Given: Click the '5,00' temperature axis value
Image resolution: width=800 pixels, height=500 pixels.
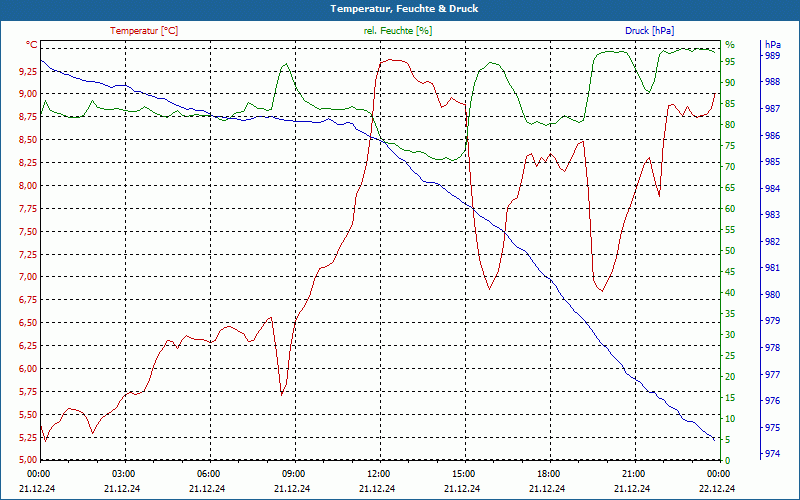Looking at the screenshot, I should pyautogui.click(x=28, y=460).
